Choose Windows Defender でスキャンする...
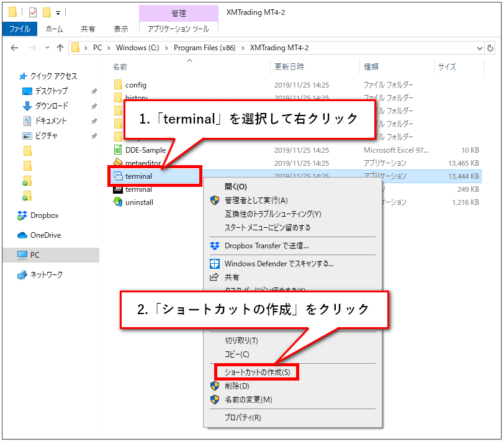The width and height of the screenshot is (504, 442). pos(279,264)
